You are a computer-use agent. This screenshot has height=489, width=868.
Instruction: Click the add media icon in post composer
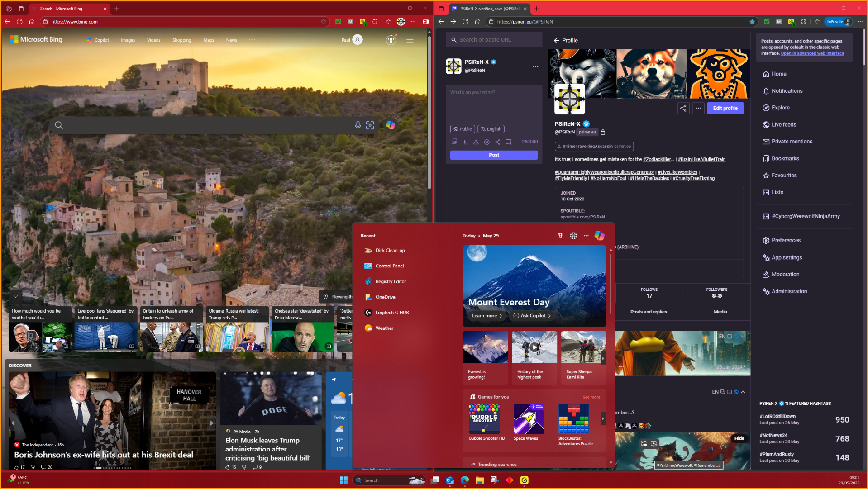pos(454,142)
